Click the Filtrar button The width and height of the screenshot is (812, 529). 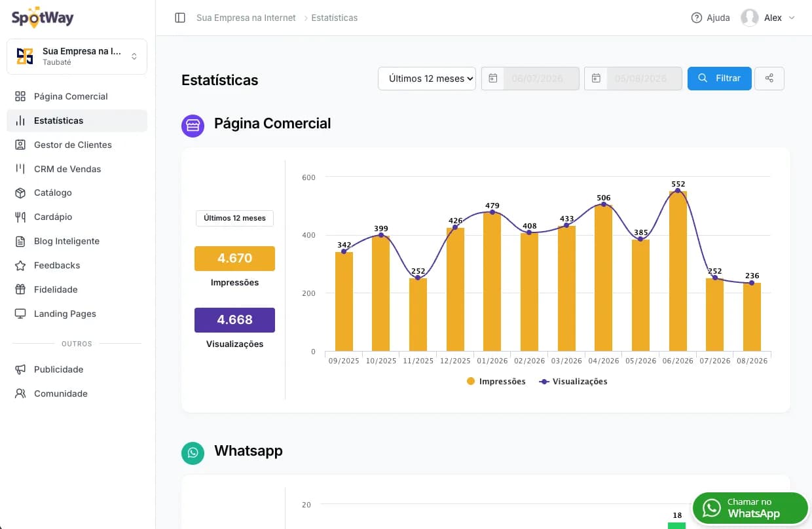click(x=719, y=79)
